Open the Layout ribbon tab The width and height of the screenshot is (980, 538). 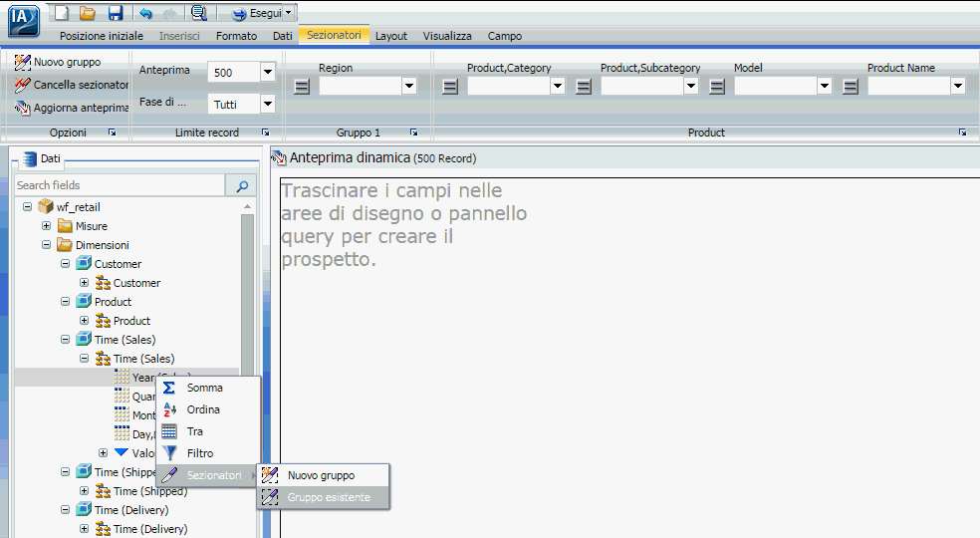pos(391,36)
